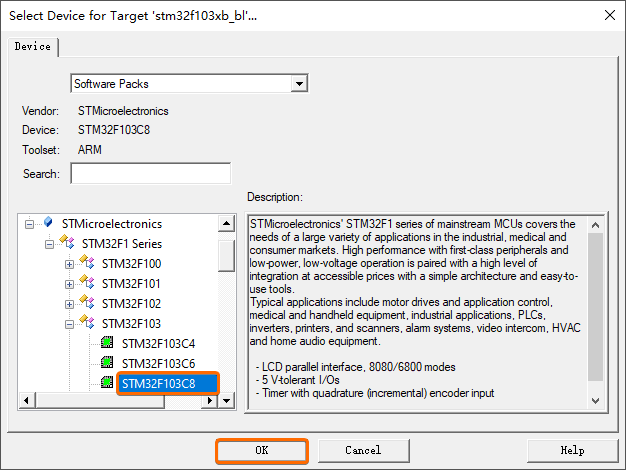
Task: Click the STM32F103C4 chip icon
Action: pyautogui.click(x=107, y=342)
